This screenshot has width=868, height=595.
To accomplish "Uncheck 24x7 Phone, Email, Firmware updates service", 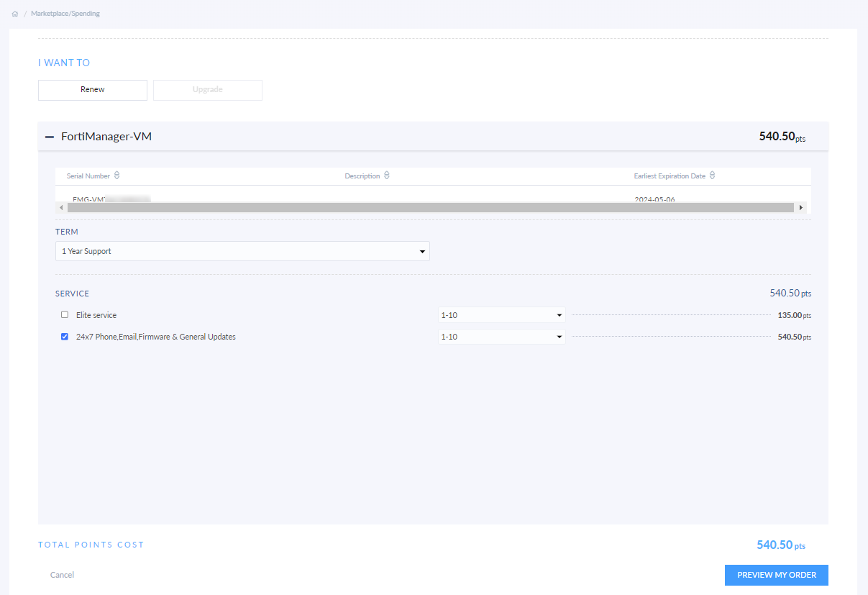I will point(65,336).
